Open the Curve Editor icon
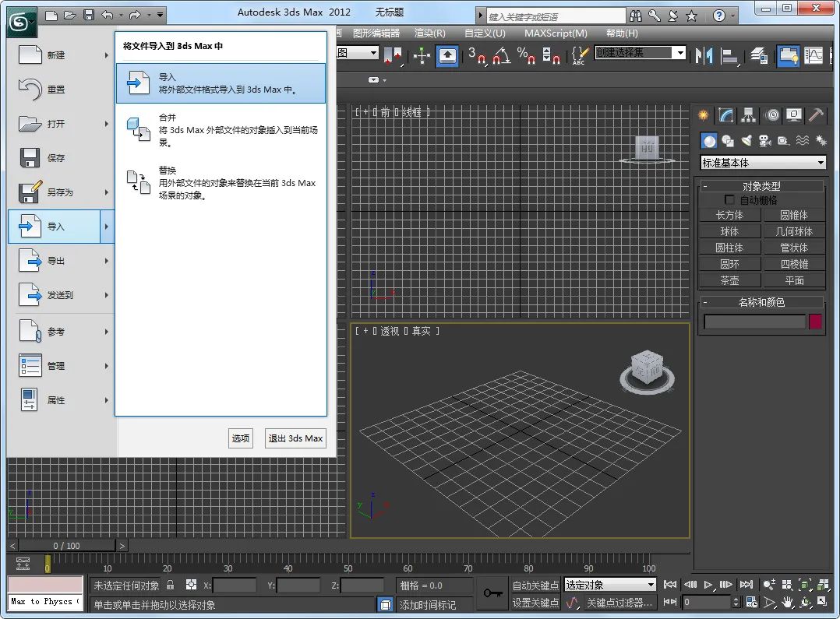Image resolution: width=840 pixels, height=619 pixels. click(814, 55)
